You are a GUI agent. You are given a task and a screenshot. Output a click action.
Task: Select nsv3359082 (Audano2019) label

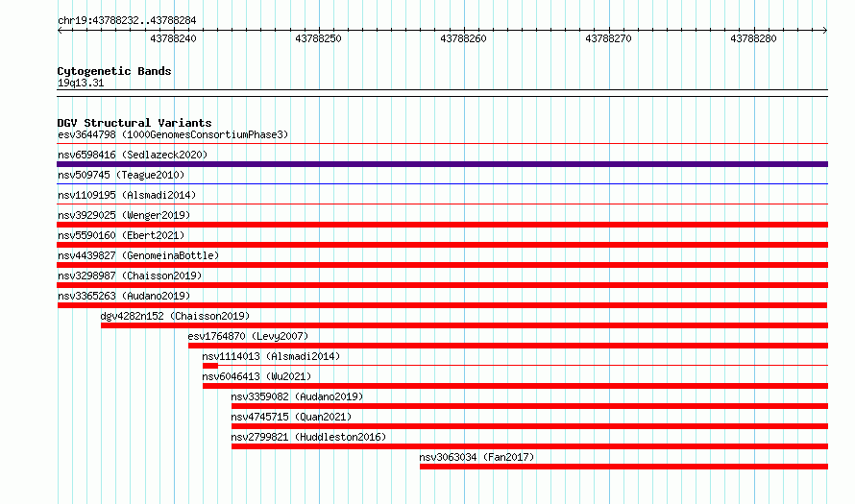[x=297, y=396]
